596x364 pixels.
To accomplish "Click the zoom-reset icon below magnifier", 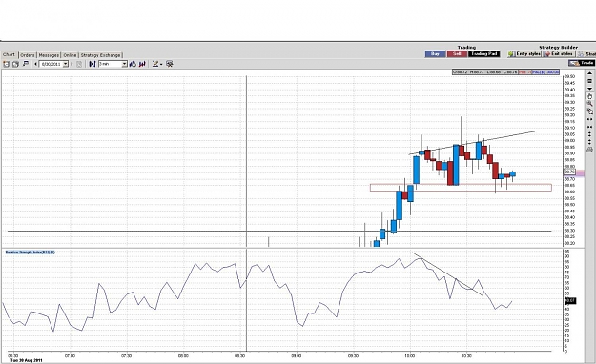I will (590, 111).
